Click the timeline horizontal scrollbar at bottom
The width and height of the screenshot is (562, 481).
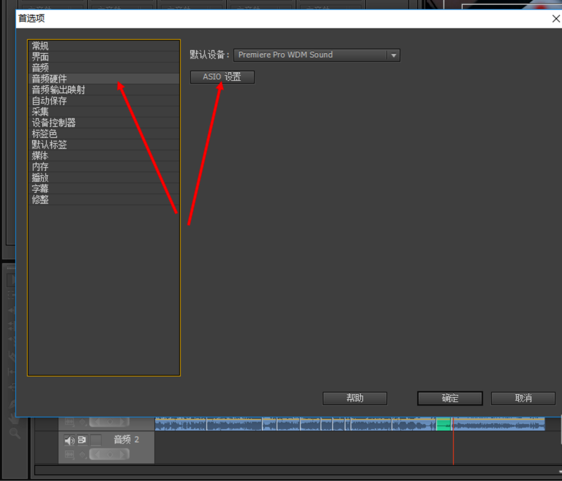click(297, 470)
